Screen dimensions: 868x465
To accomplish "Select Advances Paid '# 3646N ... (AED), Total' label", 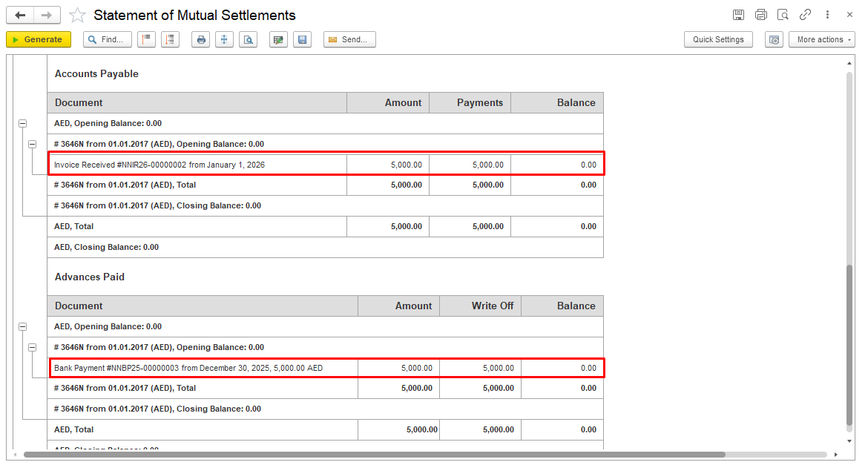I will (125, 388).
